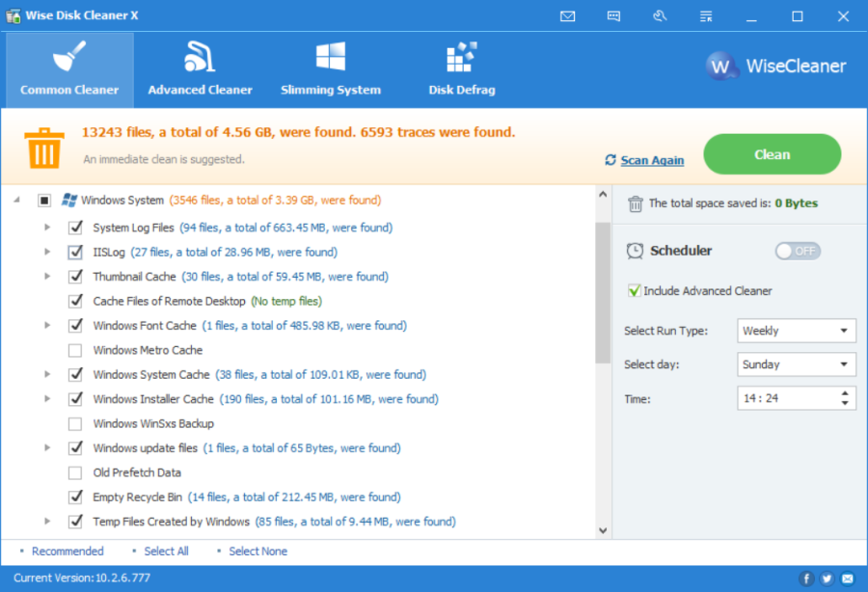Uncheck IISLog checkbox

(x=75, y=253)
